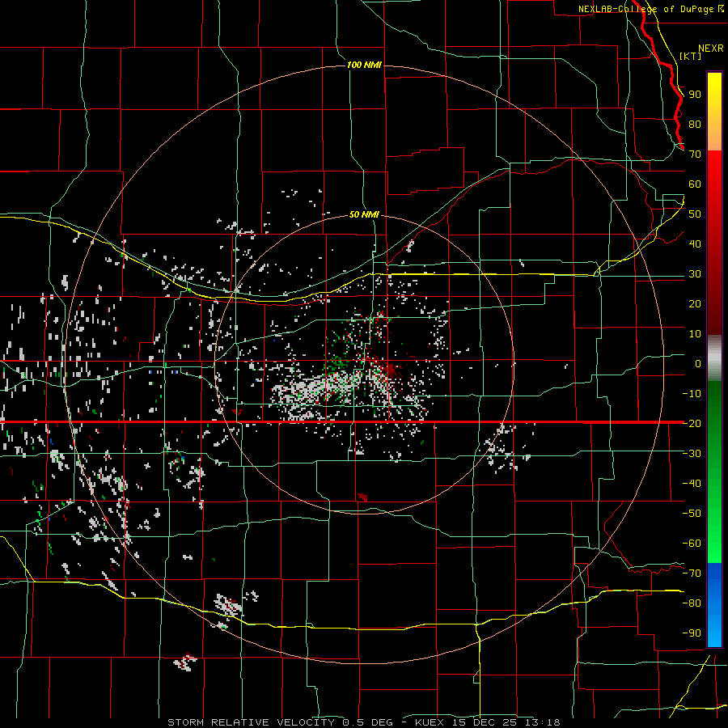Click the NEXR label above the color scale

pyautogui.click(x=711, y=49)
